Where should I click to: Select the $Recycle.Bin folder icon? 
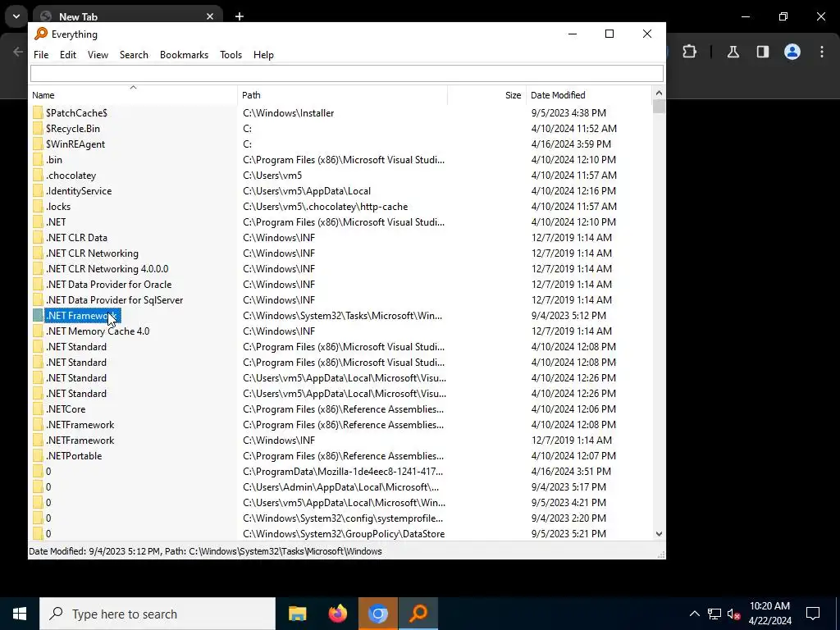[x=38, y=129]
